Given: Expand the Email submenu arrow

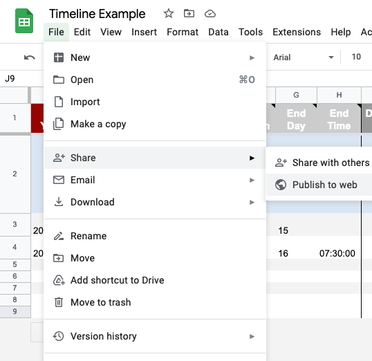Looking at the screenshot, I should (252, 180).
